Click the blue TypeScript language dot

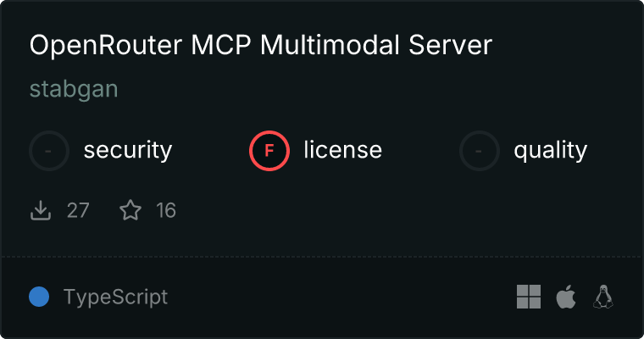(x=39, y=297)
